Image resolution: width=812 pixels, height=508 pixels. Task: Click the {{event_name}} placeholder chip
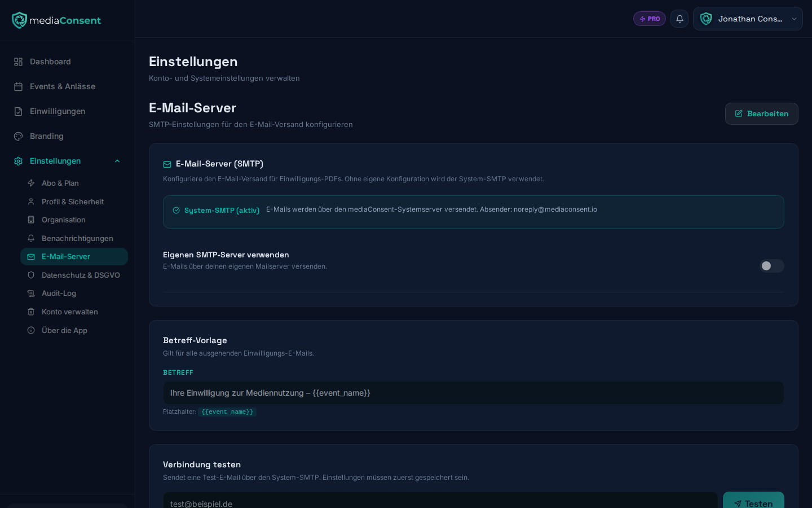(227, 412)
